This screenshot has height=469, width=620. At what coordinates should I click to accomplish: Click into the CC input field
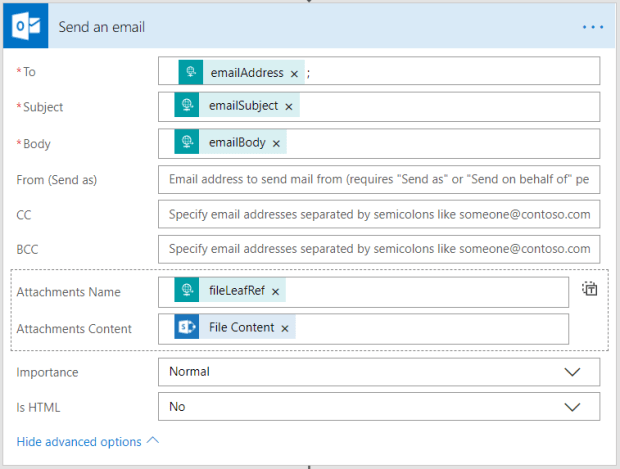coord(379,214)
